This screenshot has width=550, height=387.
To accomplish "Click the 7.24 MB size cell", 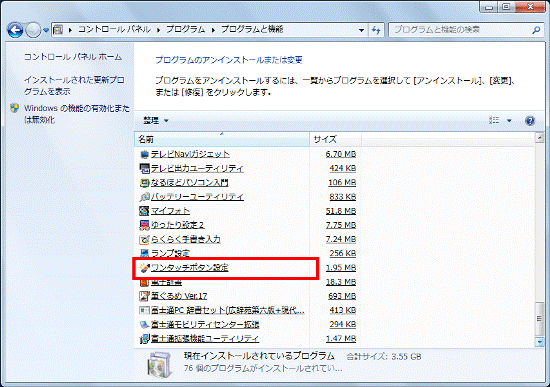I will coord(341,239).
